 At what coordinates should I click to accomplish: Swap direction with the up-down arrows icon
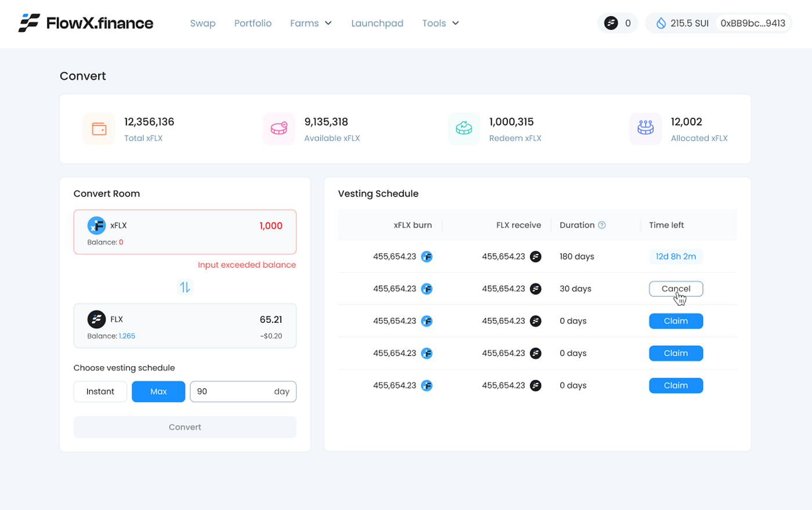pos(185,287)
